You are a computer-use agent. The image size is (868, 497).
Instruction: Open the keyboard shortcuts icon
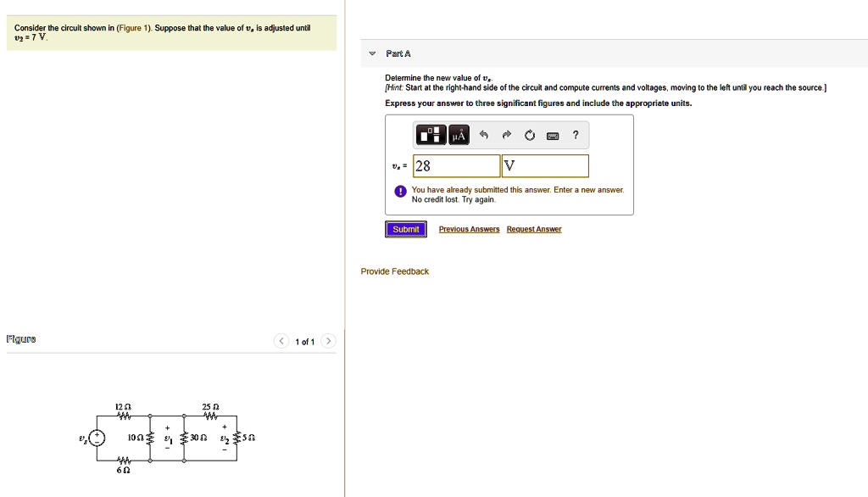tap(553, 135)
